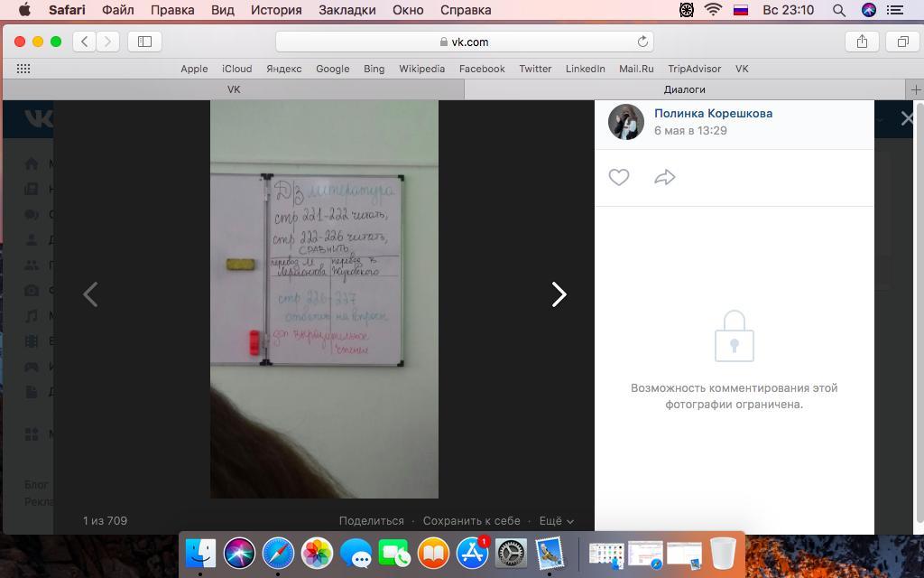Viewport: 924px width, 578px height.
Task: Click the whiteboard photo in viewer
Action: pyautogui.click(x=324, y=299)
